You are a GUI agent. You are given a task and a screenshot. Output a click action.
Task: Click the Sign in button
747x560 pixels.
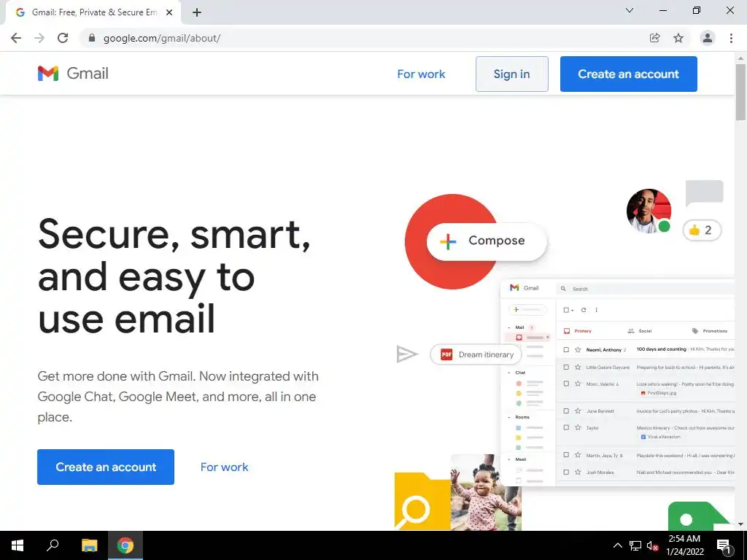click(x=511, y=74)
